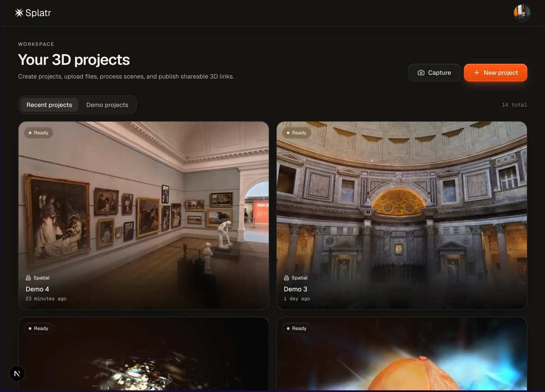Image resolution: width=545 pixels, height=392 pixels.
Task: Open the Demo 3 Pantheon thumbnail
Action: tap(402, 215)
